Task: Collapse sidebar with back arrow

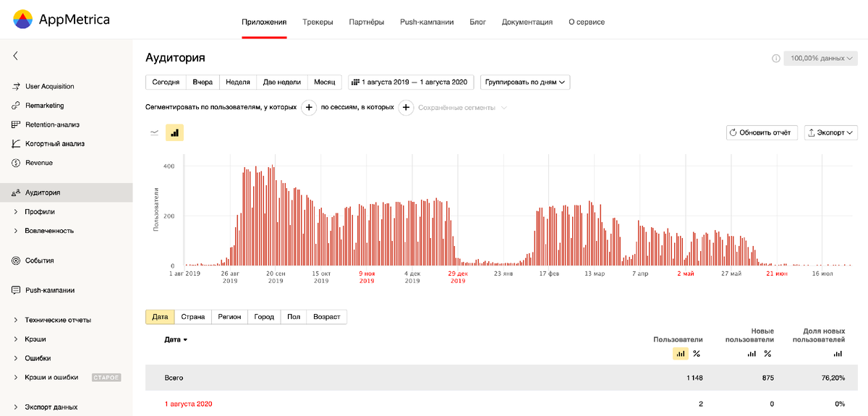Action: [15, 56]
